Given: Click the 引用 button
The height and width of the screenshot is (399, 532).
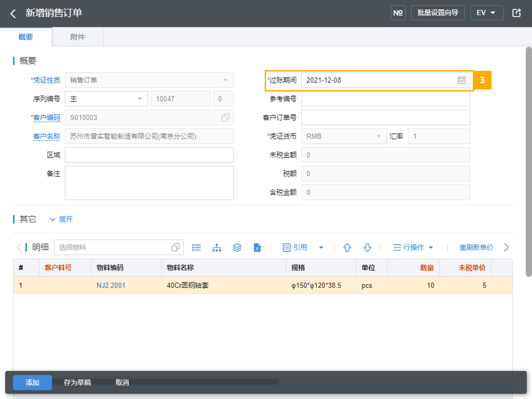Looking at the screenshot, I should [x=295, y=247].
